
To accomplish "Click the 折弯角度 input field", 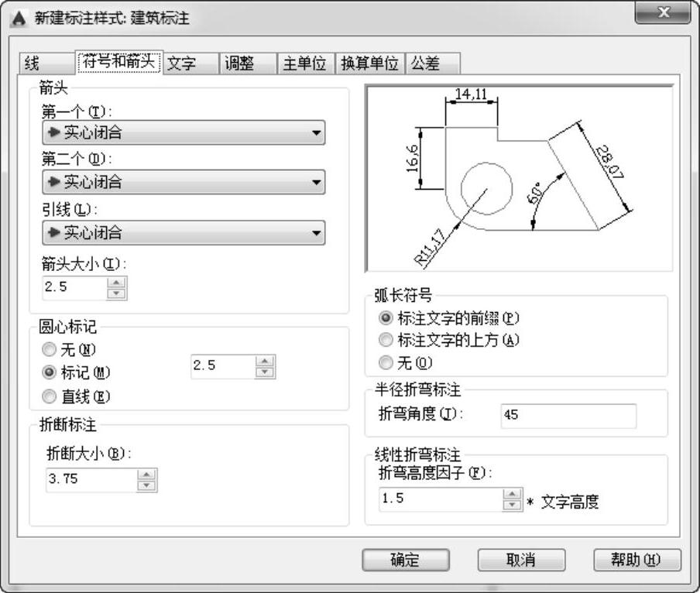I will (x=568, y=416).
